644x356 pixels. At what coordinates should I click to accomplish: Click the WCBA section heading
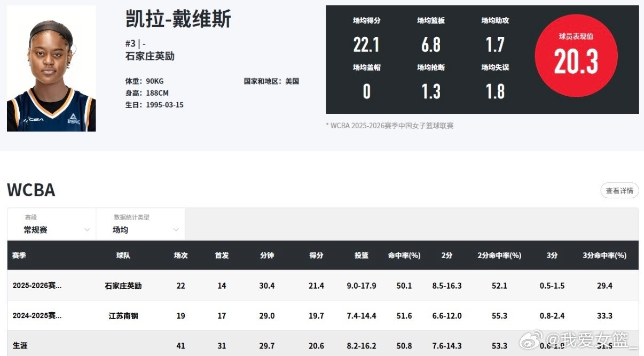tap(31, 190)
